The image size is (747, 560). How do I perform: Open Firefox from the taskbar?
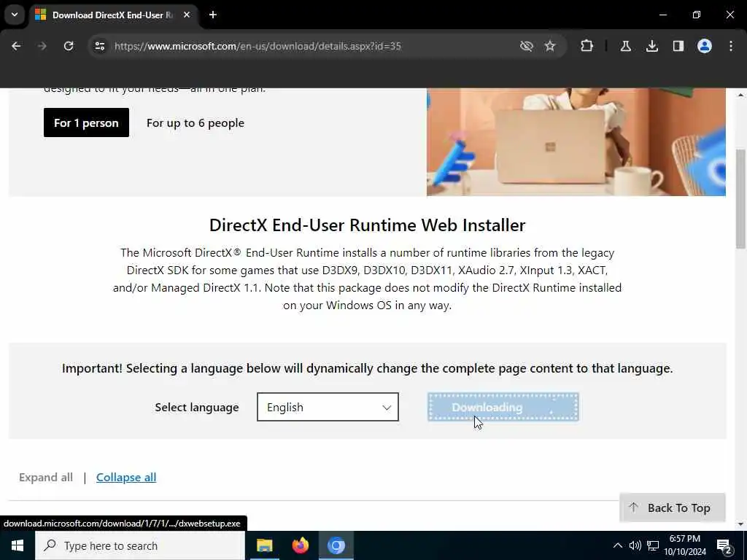click(300, 545)
